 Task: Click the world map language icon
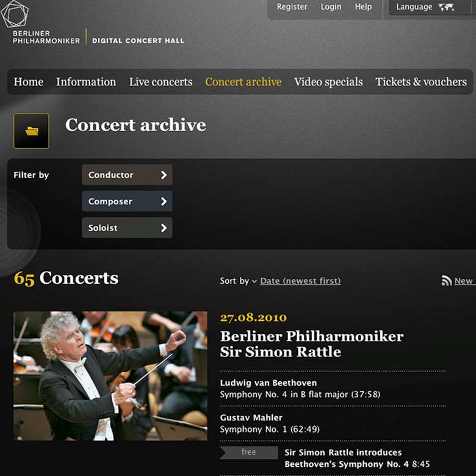click(446, 7)
